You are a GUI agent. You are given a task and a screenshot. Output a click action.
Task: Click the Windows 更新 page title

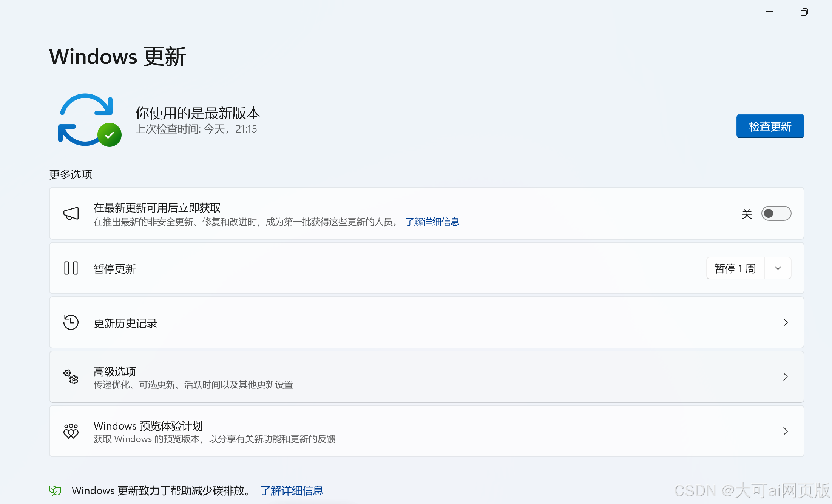(117, 57)
